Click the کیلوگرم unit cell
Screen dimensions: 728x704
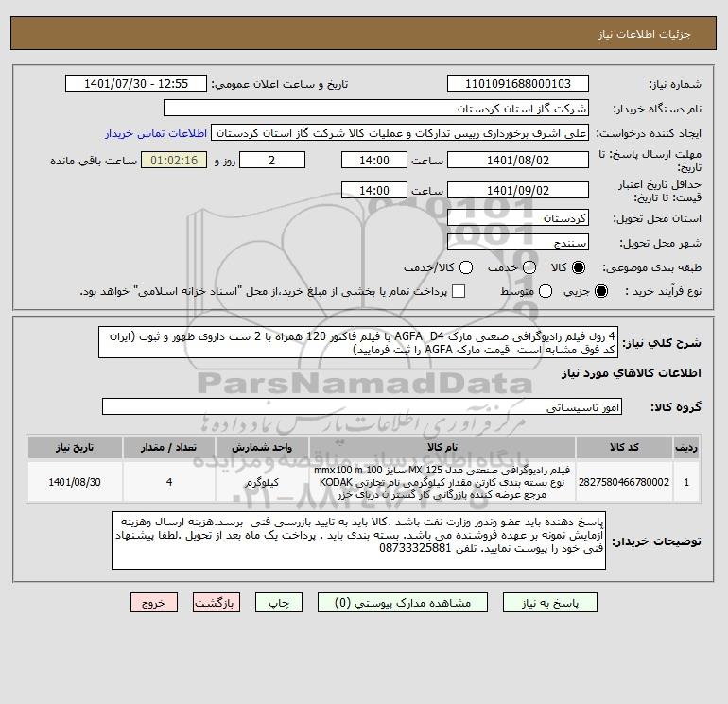262,482
